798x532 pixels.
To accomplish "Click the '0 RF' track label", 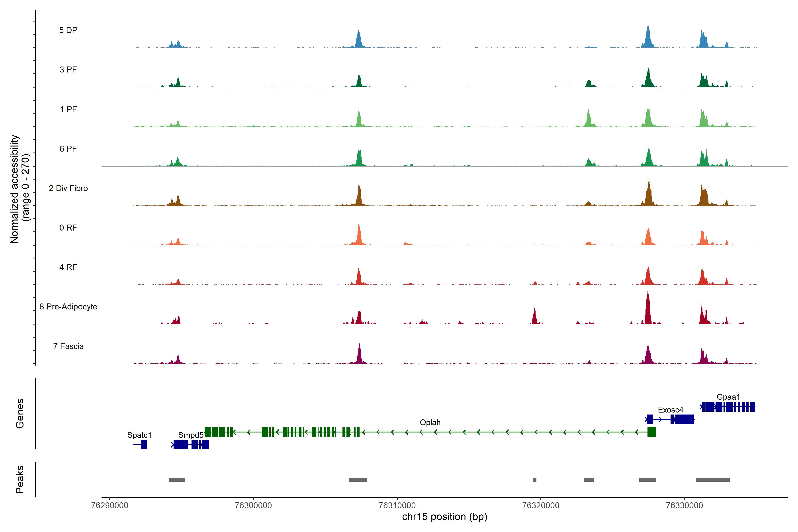I will point(68,228).
